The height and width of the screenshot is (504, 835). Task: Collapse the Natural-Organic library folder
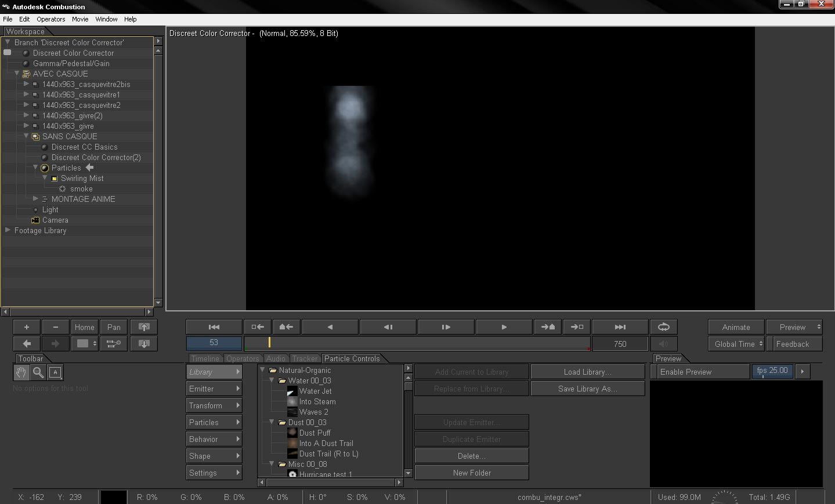[263, 370]
